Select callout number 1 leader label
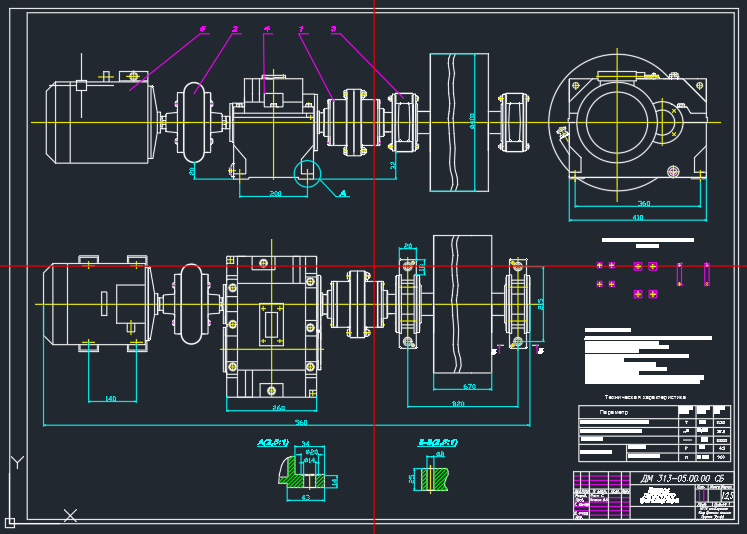 (301, 30)
